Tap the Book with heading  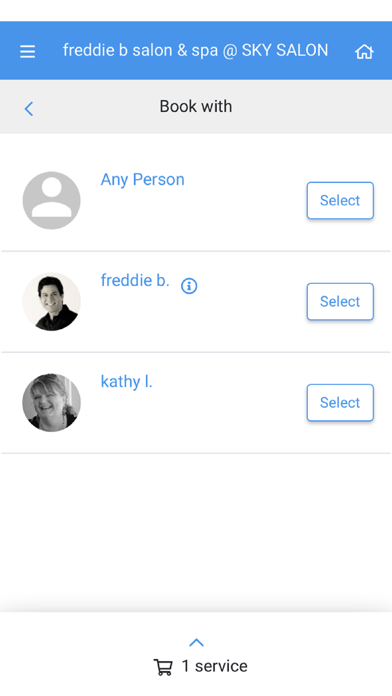(x=196, y=107)
